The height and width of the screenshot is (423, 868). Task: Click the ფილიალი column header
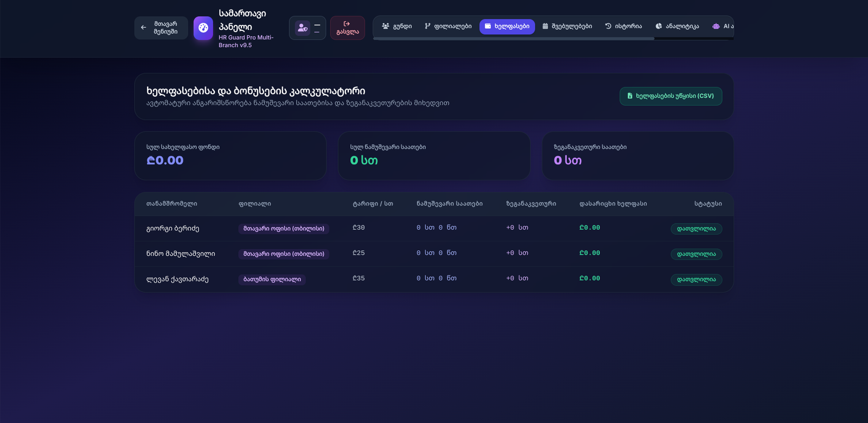(254, 204)
